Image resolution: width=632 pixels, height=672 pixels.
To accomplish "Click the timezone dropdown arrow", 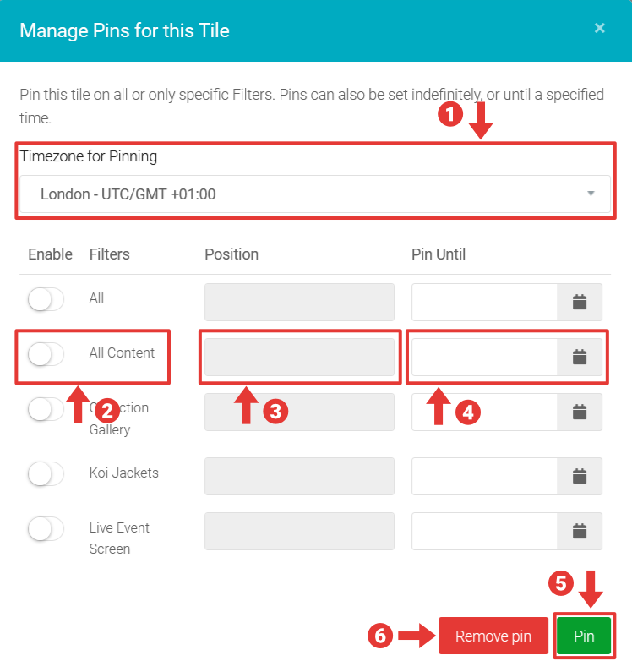I will 591,194.
